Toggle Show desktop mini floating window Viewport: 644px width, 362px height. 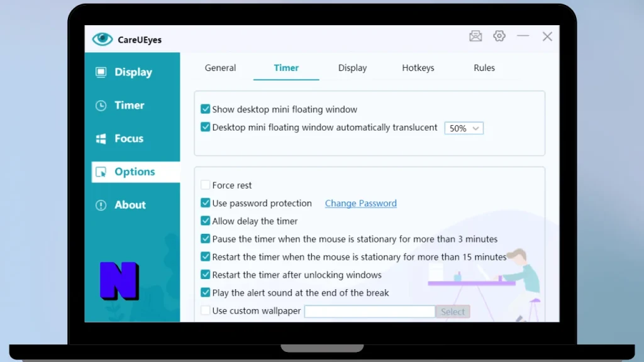point(205,109)
